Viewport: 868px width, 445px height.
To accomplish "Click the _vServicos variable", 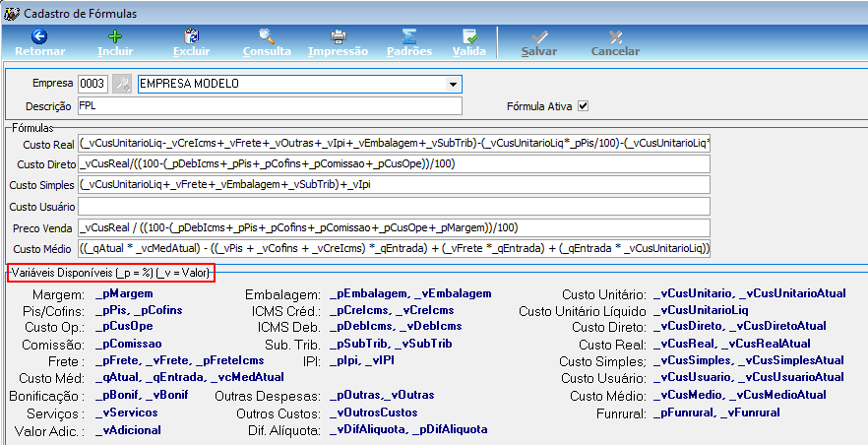I will point(126,413).
